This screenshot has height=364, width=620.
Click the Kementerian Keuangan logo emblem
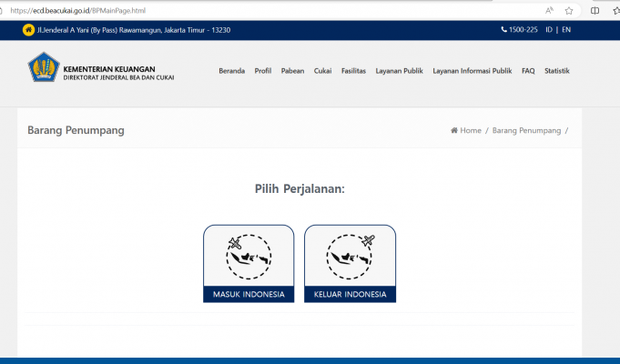[x=43, y=68]
